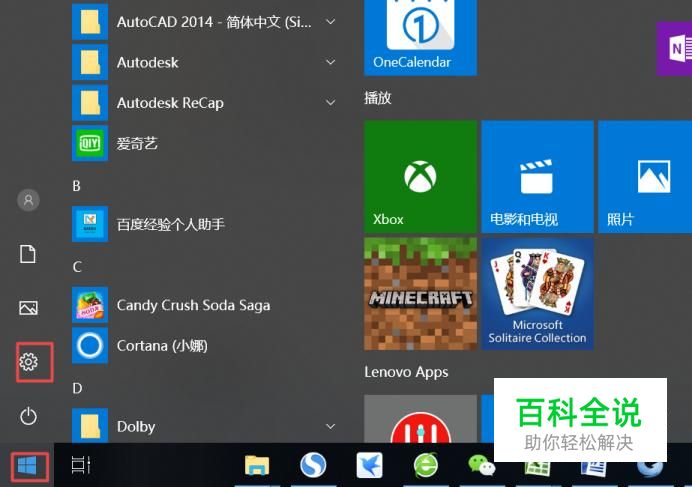Open the OneNote tile
The height and width of the screenshot is (487, 692).
pyautogui.click(x=674, y=49)
